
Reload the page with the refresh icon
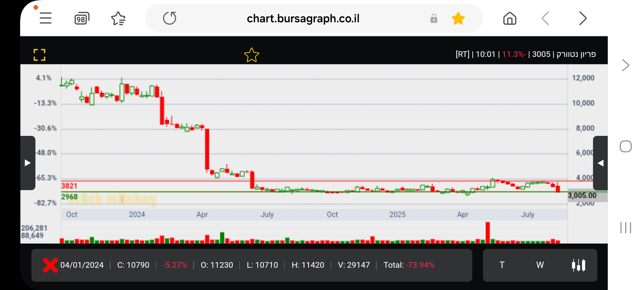point(170,18)
